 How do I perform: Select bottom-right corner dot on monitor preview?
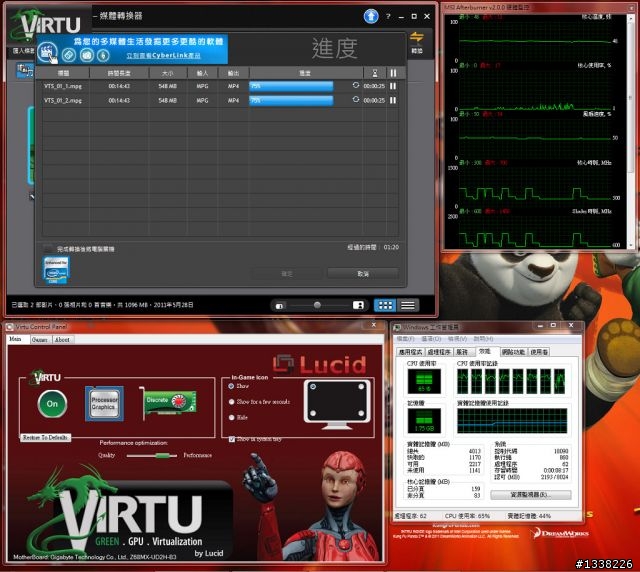(x=361, y=414)
